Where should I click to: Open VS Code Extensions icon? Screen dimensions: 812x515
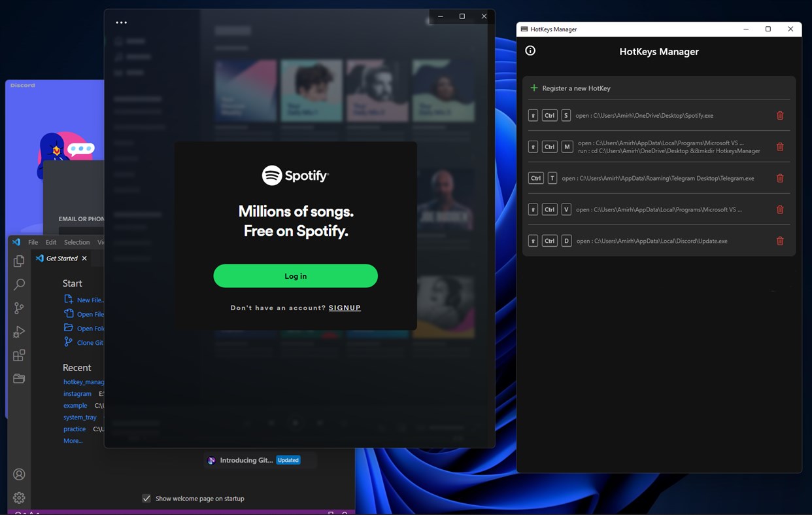pos(19,355)
